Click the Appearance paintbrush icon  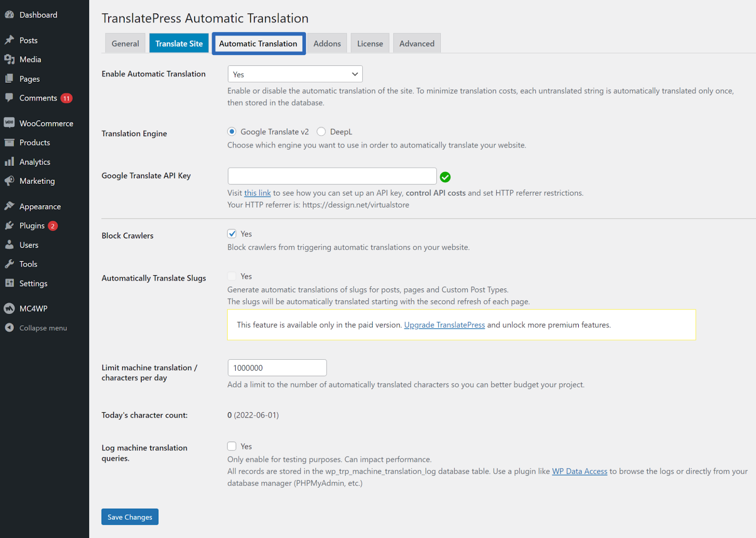[9, 206]
